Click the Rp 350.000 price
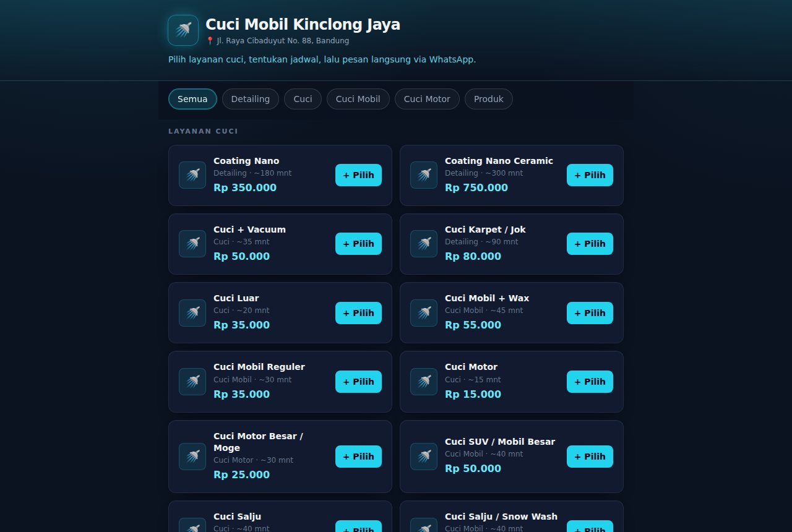The width and height of the screenshot is (792, 532). click(245, 188)
